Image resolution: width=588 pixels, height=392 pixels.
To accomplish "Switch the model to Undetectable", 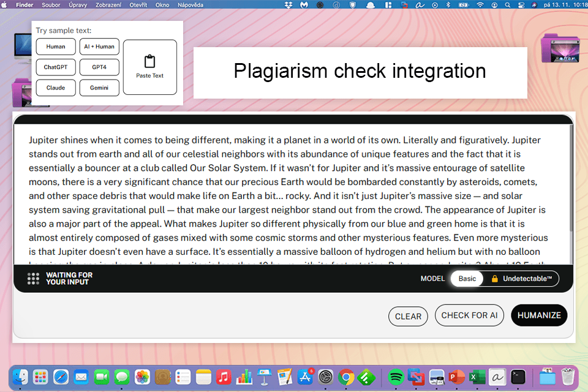I will [527, 279].
